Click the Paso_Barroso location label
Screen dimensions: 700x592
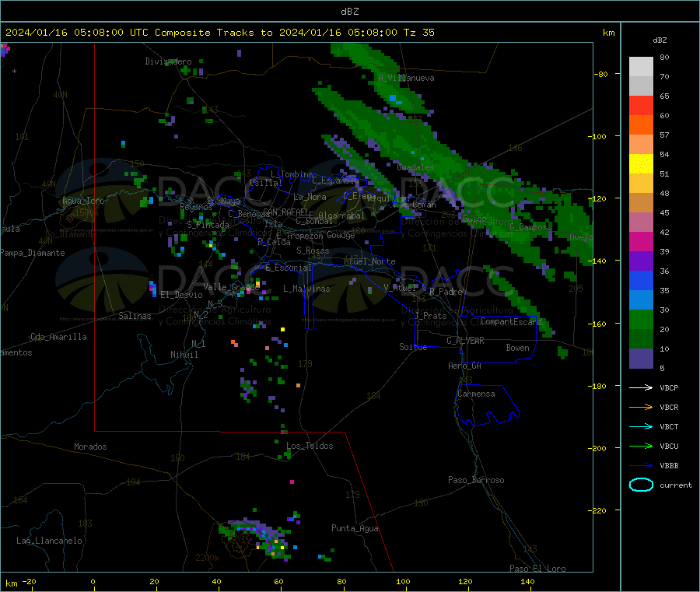pyautogui.click(x=476, y=480)
